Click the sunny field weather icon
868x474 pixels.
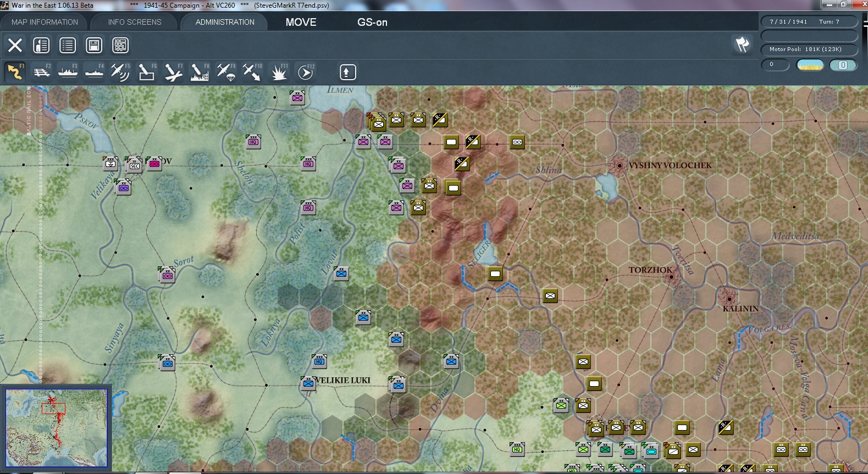[x=810, y=65]
